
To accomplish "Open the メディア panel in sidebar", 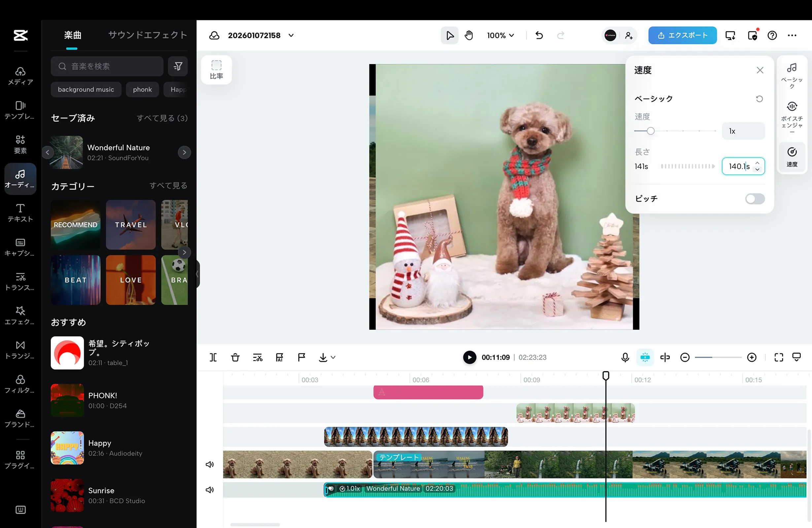I will coord(20,76).
